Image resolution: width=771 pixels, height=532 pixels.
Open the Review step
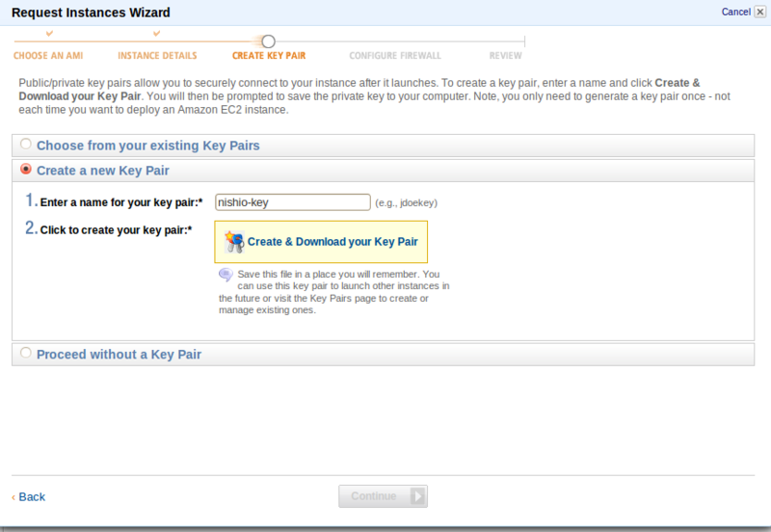click(505, 56)
